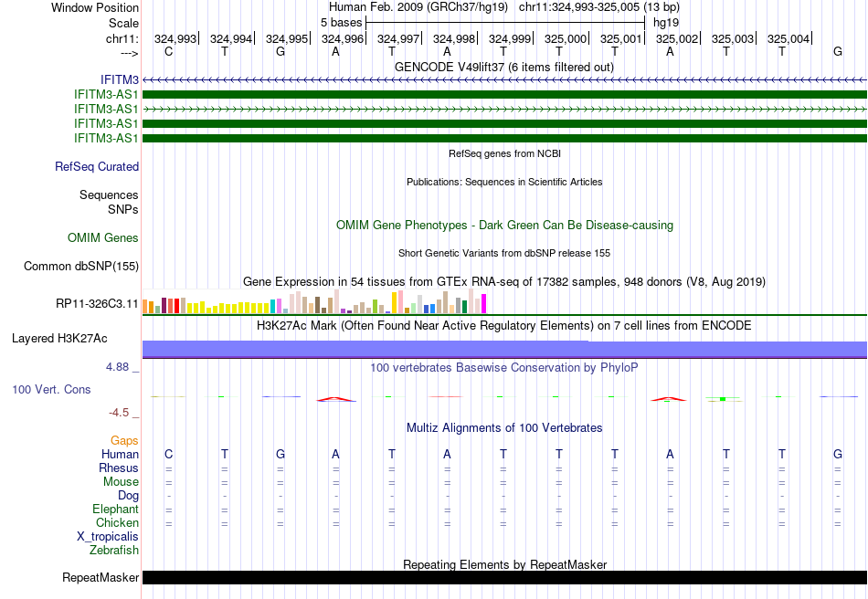Screen dimensions: 868x599
Task: Click the RefSeq genes from NCBI title
Action: (x=505, y=153)
